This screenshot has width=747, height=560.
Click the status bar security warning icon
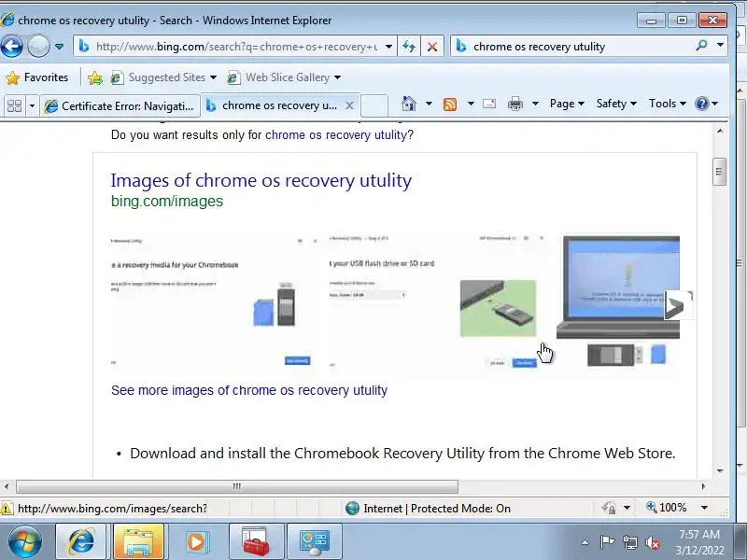click(x=7, y=508)
